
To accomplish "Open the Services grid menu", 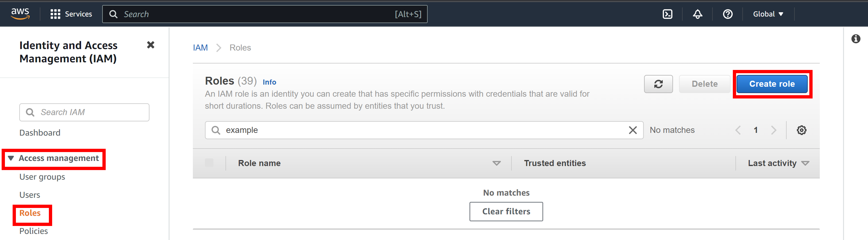I will pyautogui.click(x=71, y=14).
